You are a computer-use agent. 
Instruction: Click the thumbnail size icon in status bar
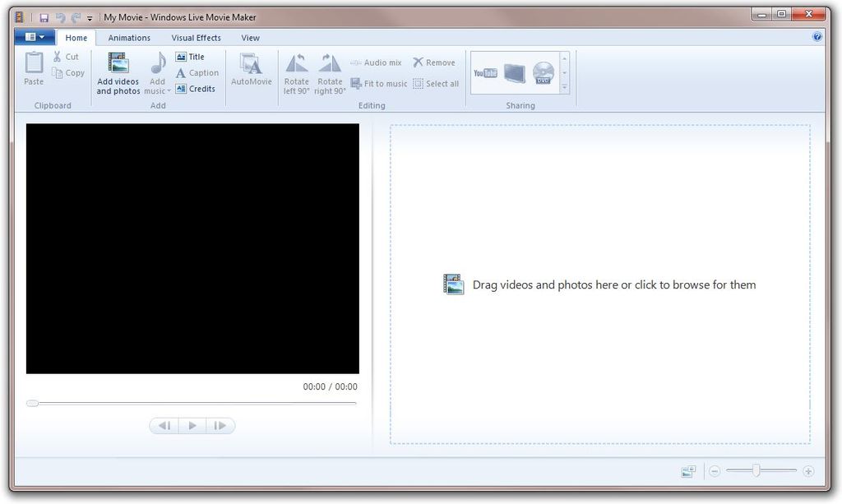coord(688,471)
